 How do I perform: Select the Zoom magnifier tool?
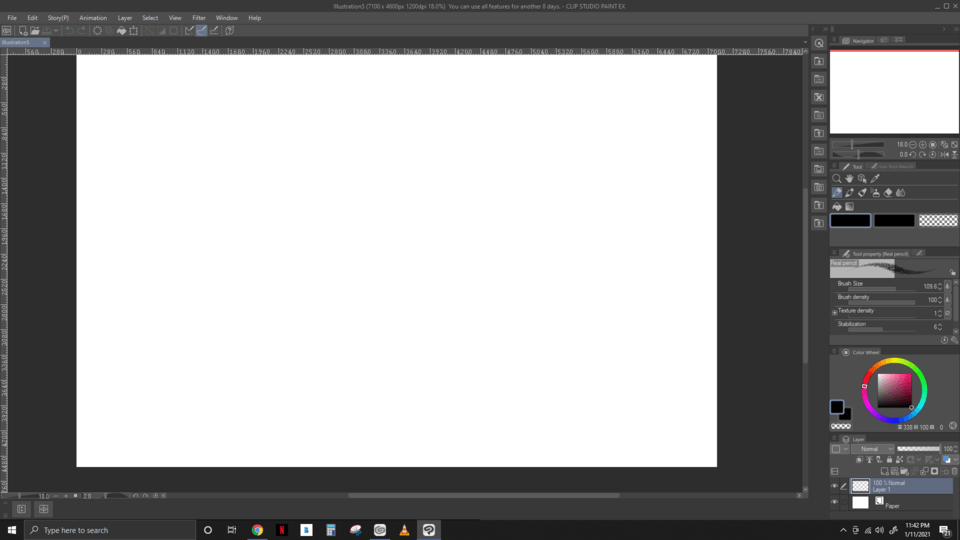(837, 179)
